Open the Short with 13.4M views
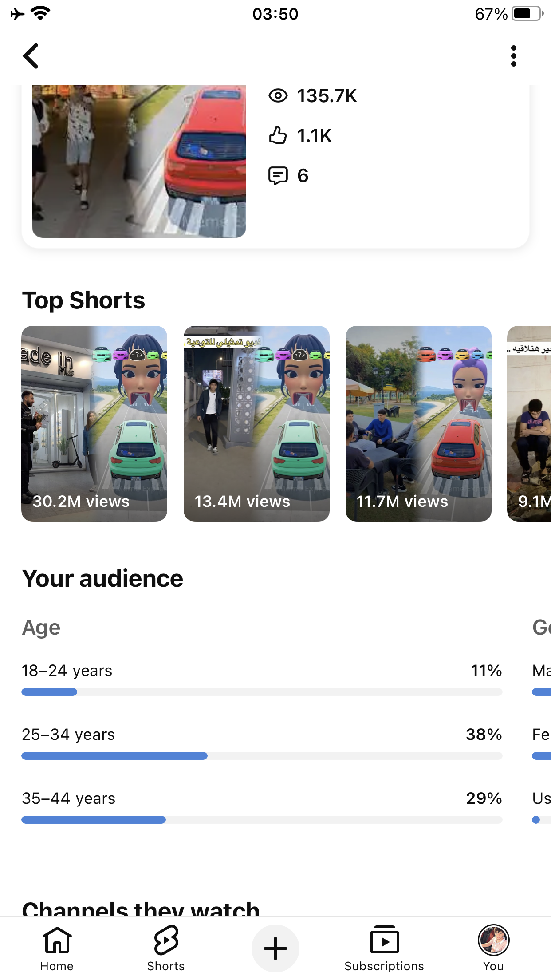Image resolution: width=551 pixels, height=980 pixels. coord(256,423)
